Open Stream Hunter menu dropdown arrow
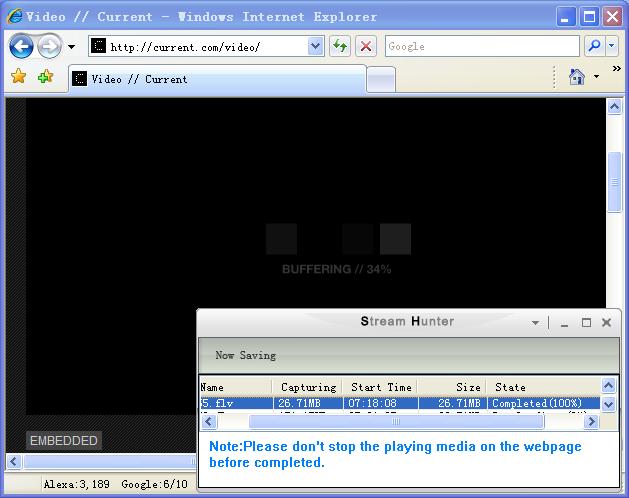This screenshot has width=629, height=498. (x=535, y=323)
